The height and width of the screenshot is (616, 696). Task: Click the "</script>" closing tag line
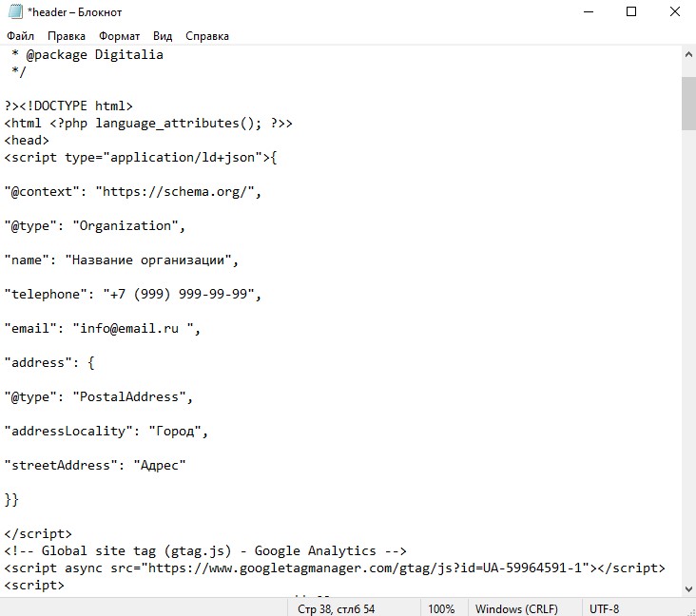click(x=38, y=534)
